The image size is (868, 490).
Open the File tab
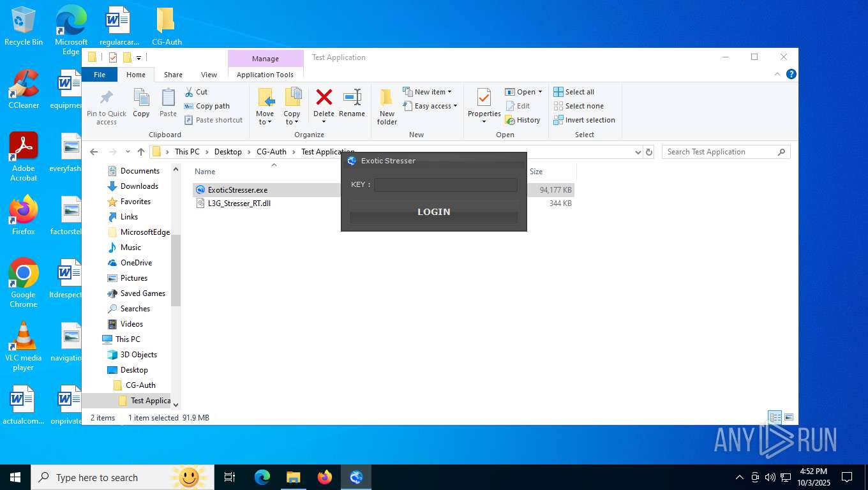[x=100, y=75]
